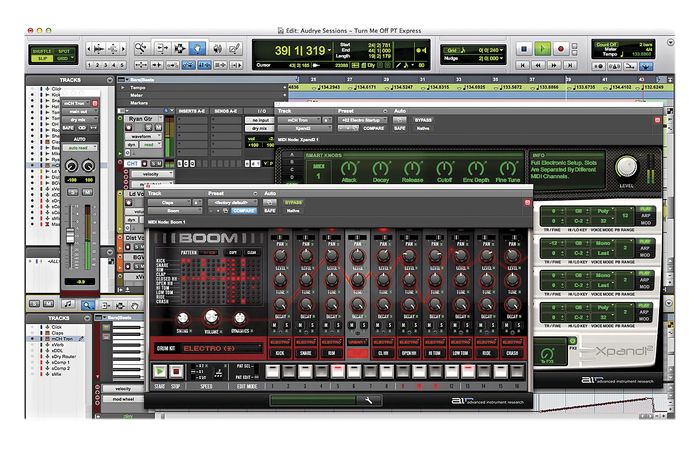The image size is (700, 452).
Task: Click the Go to End transport button
Action: (570, 65)
